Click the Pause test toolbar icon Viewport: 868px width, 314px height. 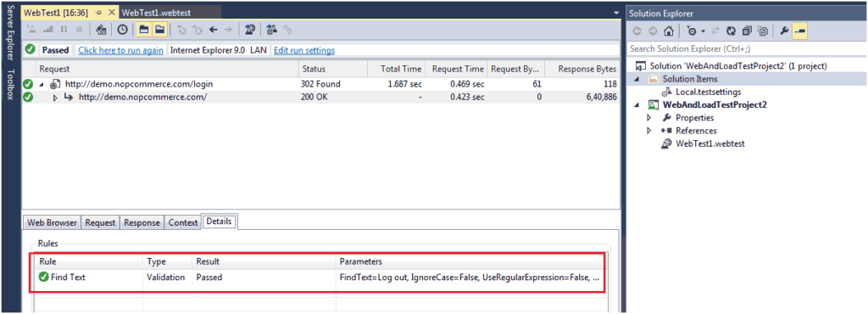pyautogui.click(x=64, y=30)
